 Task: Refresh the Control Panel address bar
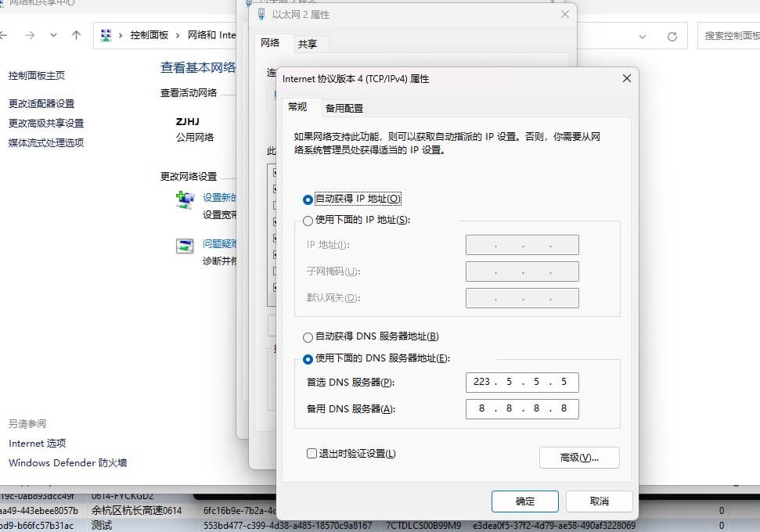[x=672, y=36]
